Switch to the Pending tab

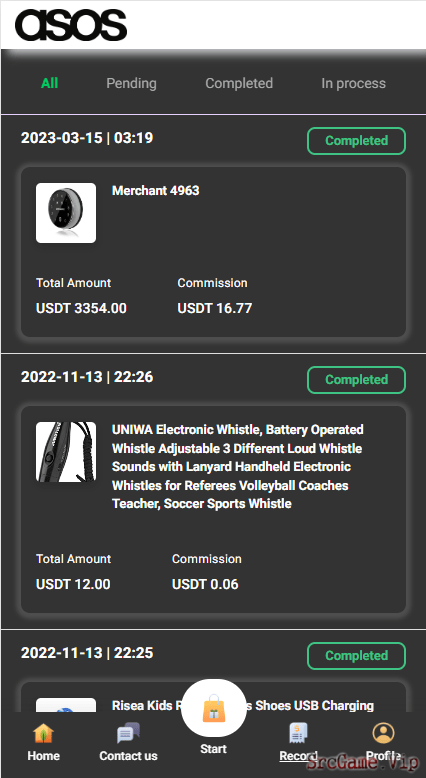(131, 83)
